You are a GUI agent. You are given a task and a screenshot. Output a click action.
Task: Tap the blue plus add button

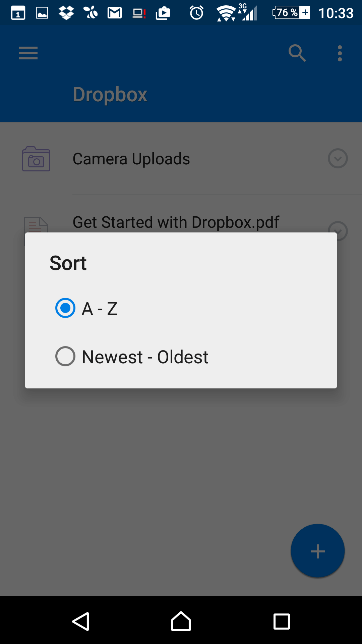(x=317, y=551)
